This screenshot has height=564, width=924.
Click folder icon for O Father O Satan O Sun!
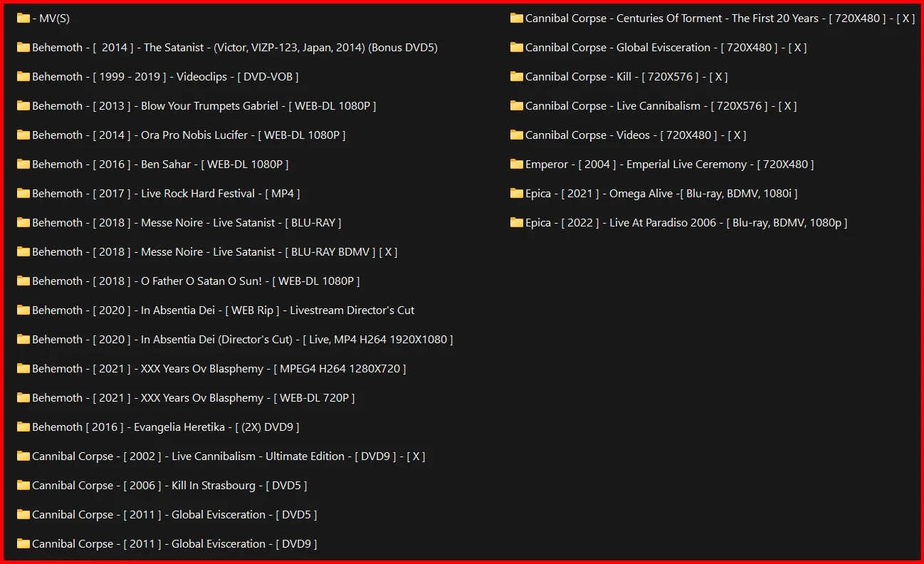click(23, 281)
